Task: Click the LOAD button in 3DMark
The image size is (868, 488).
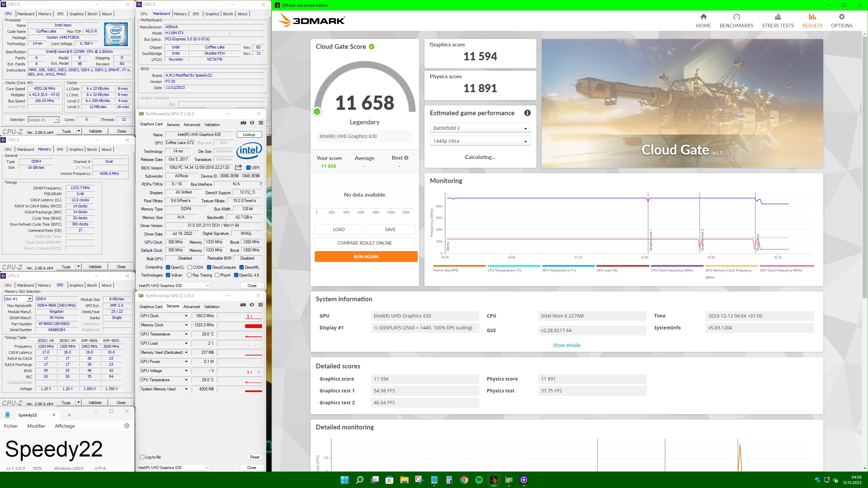Action: coord(339,229)
